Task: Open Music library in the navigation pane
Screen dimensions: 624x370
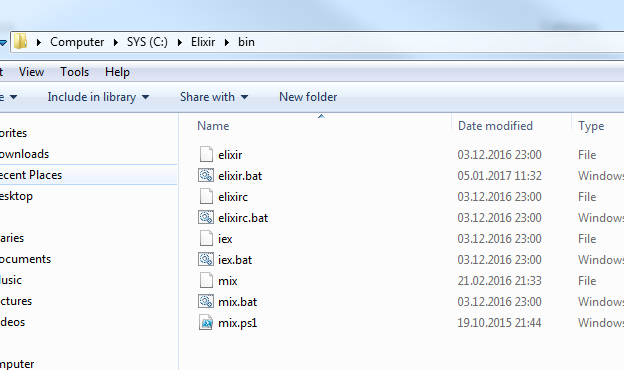Action: 11,280
